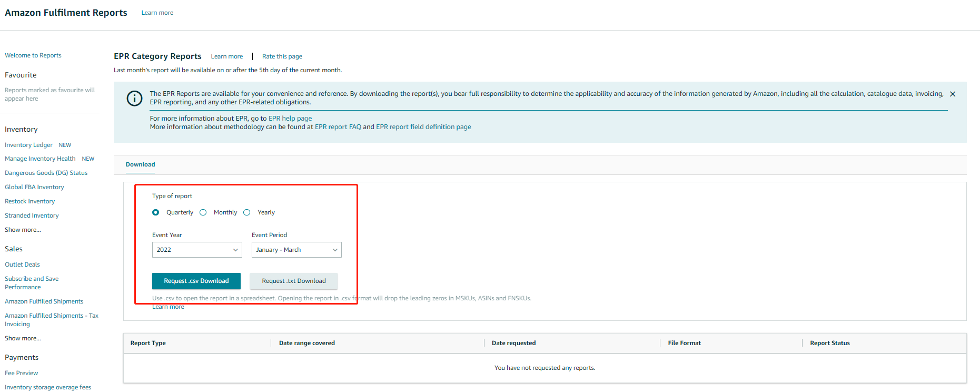Select the Yearly report type

[246, 212]
